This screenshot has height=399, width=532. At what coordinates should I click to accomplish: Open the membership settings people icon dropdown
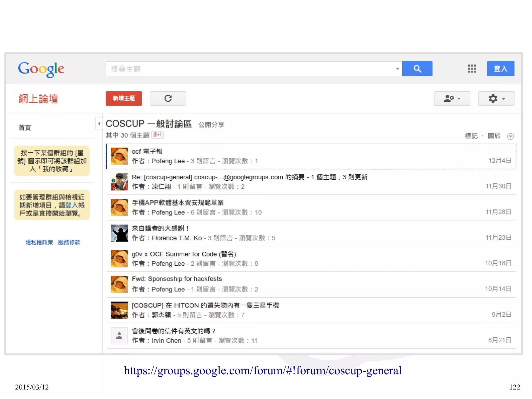452,99
